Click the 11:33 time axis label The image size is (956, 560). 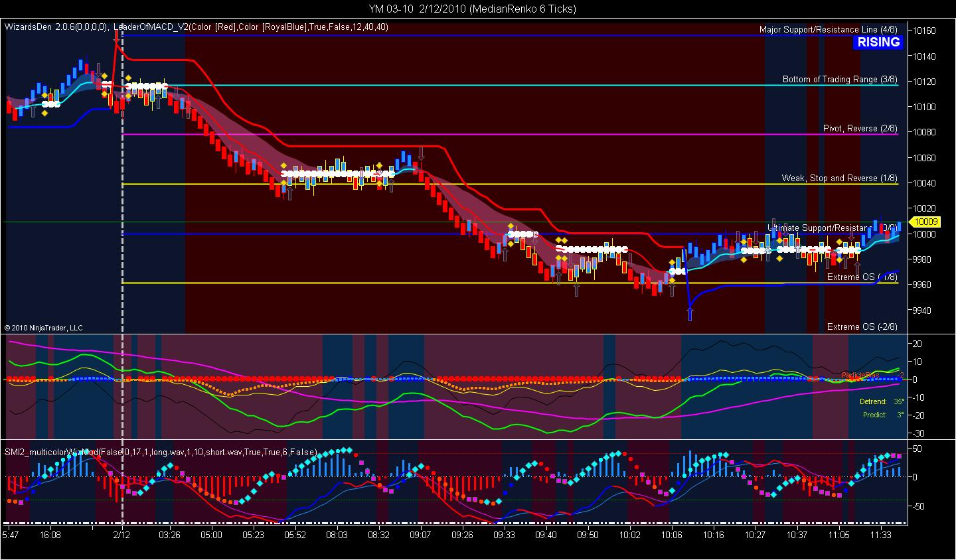[x=880, y=534]
